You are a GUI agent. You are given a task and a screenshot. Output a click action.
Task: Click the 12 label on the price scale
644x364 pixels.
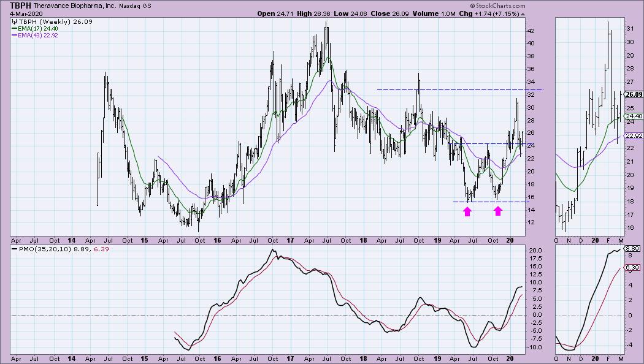(x=531, y=222)
